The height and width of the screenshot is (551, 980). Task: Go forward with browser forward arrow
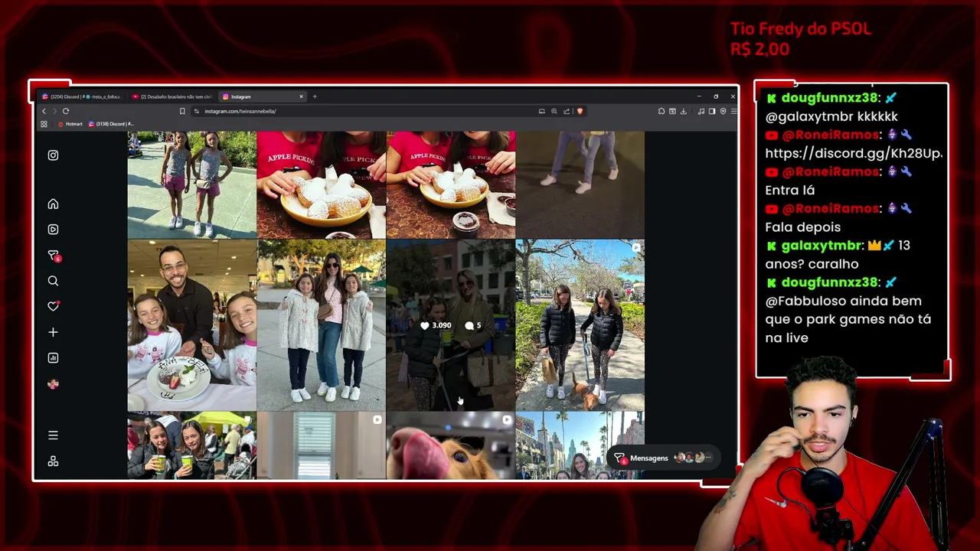[x=54, y=111]
